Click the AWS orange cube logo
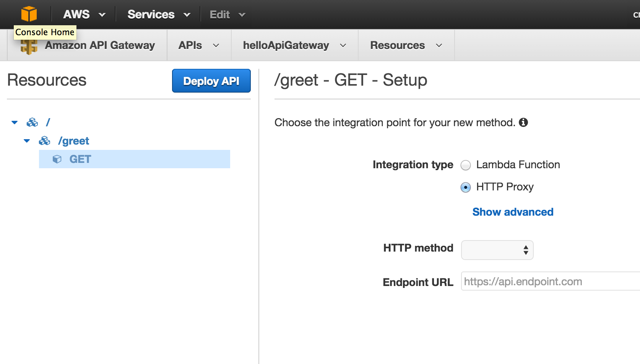This screenshot has width=640, height=364. click(x=29, y=14)
